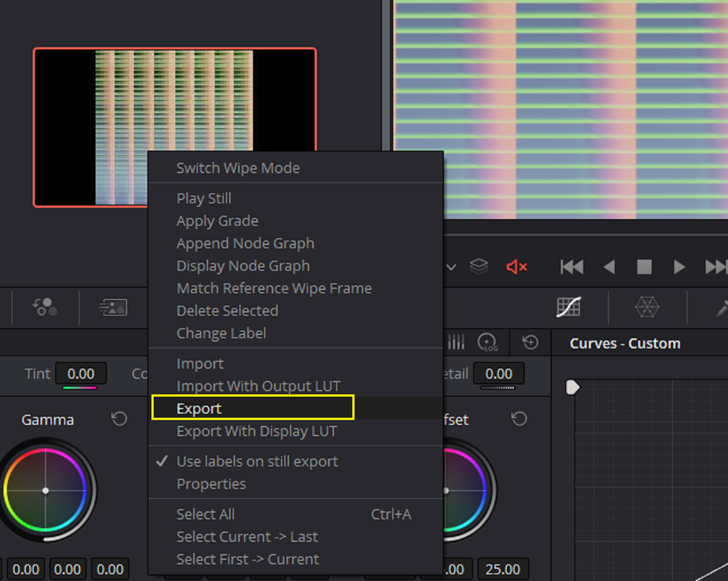Select Append Node Graph menu entry
This screenshot has width=728, height=581.
[295, 243]
